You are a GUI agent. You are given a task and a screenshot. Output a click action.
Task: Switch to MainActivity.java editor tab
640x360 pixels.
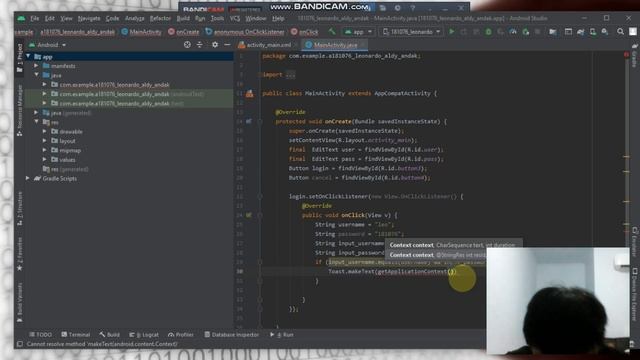[336, 45]
